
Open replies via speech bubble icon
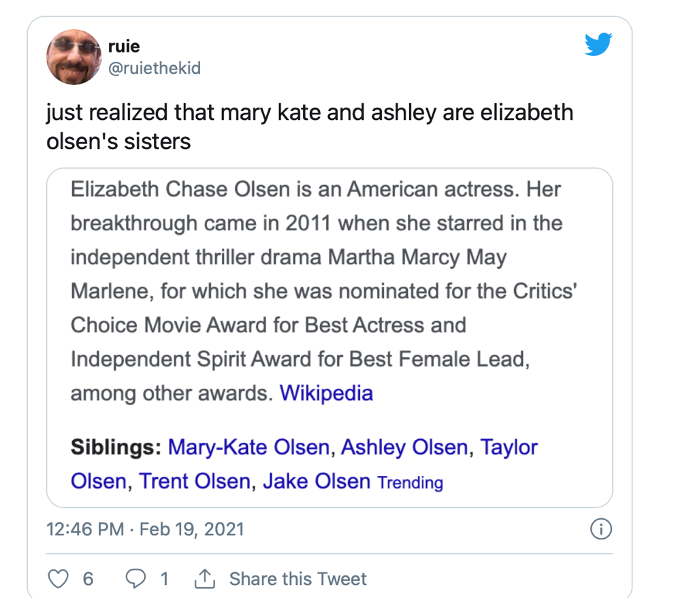pos(135,578)
